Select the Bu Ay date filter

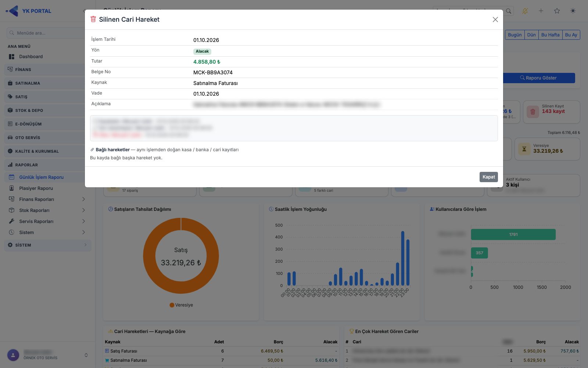571,35
